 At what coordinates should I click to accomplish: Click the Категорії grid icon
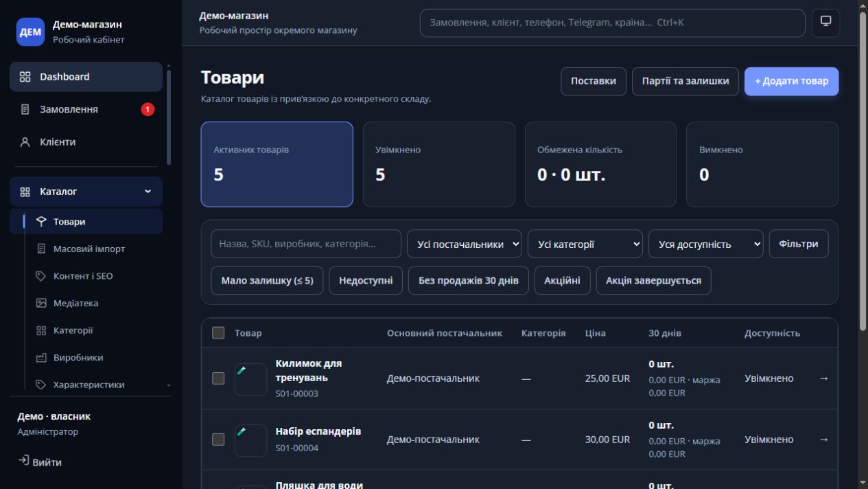coord(41,330)
